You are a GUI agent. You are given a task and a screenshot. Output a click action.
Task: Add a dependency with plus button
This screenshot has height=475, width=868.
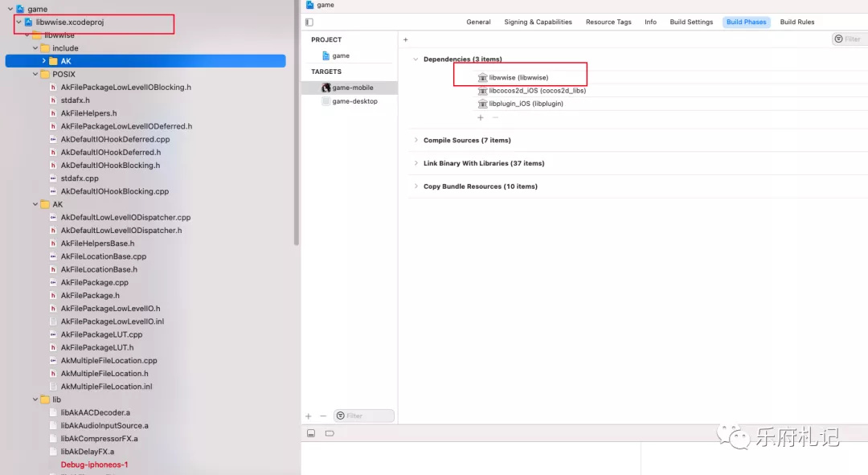pos(481,117)
